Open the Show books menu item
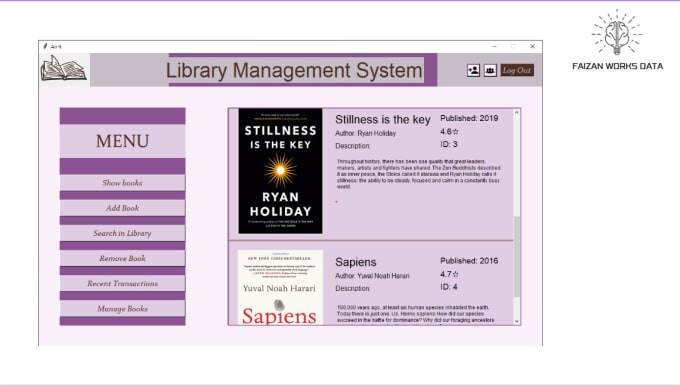Viewport: 680px width, 385px height. point(122,183)
